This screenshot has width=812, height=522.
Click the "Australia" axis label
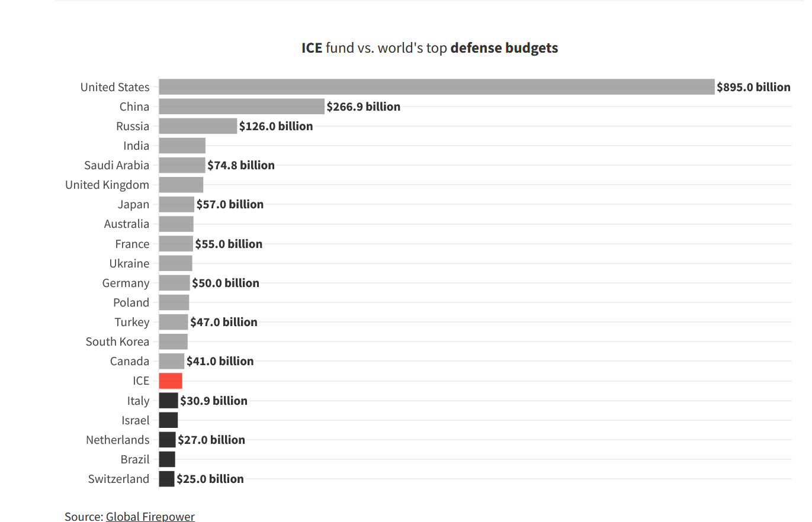click(x=127, y=224)
